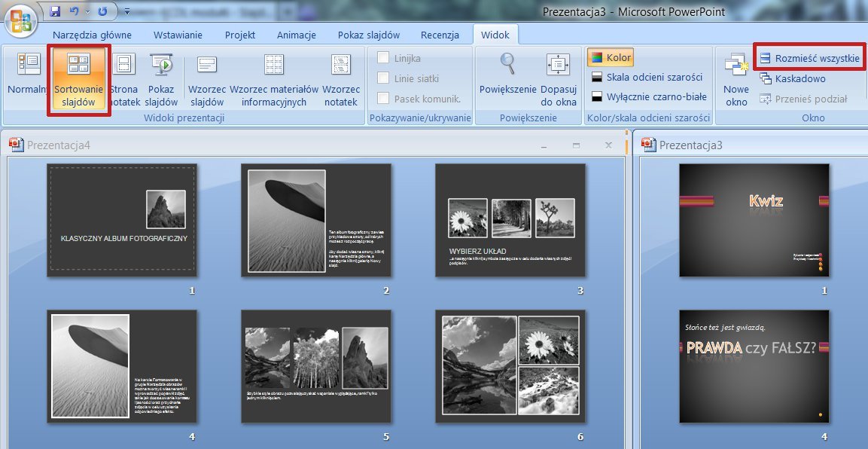The image size is (868, 449).
Task: Click Dopasuj do okna icon
Action: [558, 64]
